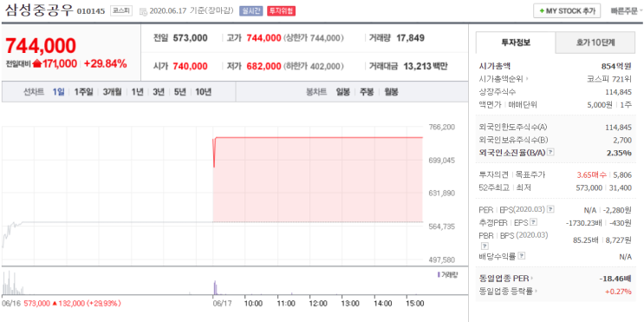Click 선차트 label in chart toolbar
The height and width of the screenshot is (322, 644).
tap(34, 92)
